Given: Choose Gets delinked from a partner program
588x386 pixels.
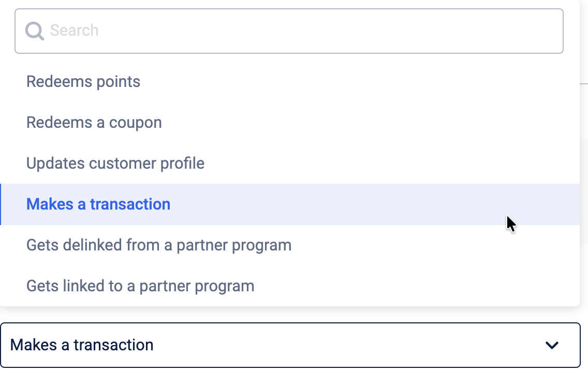Looking at the screenshot, I should coord(159,245).
